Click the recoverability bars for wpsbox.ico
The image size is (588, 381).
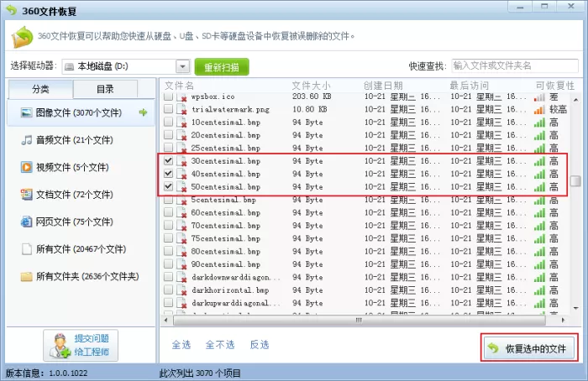pos(539,97)
